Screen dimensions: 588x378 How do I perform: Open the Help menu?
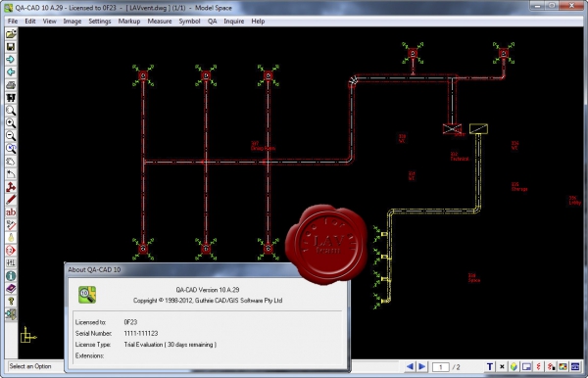[258, 22]
